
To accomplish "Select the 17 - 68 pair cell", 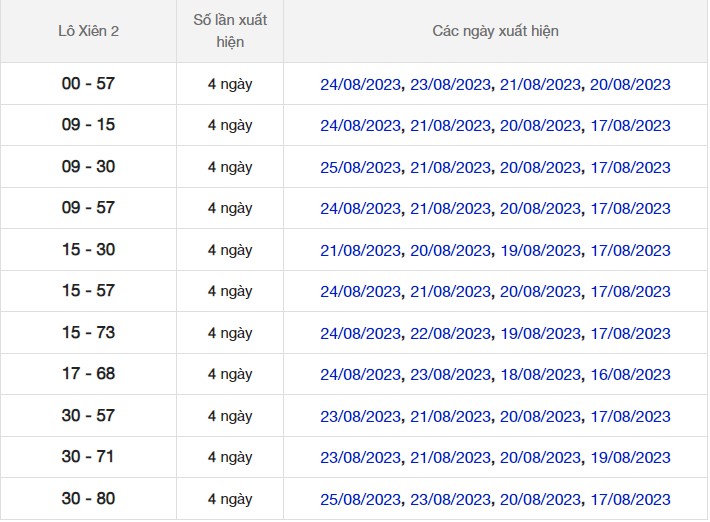I will pyautogui.click(x=88, y=374).
